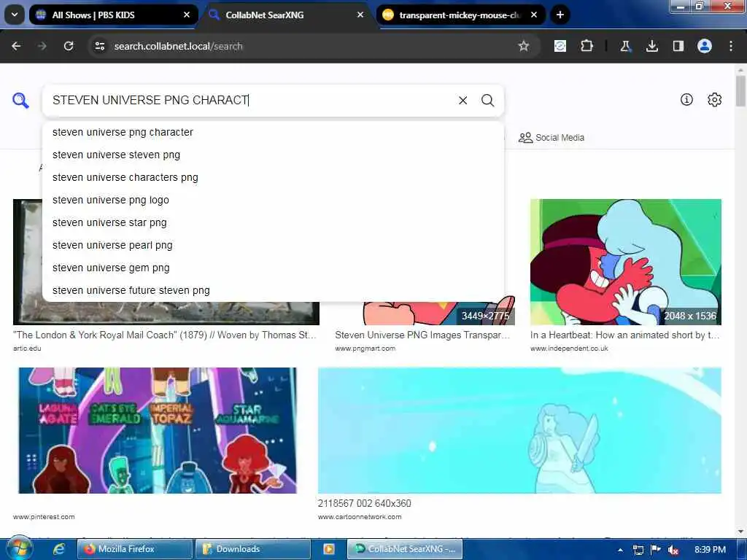Open Downloads folder taskbar button
747x560 pixels.
pyautogui.click(x=252, y=549)
